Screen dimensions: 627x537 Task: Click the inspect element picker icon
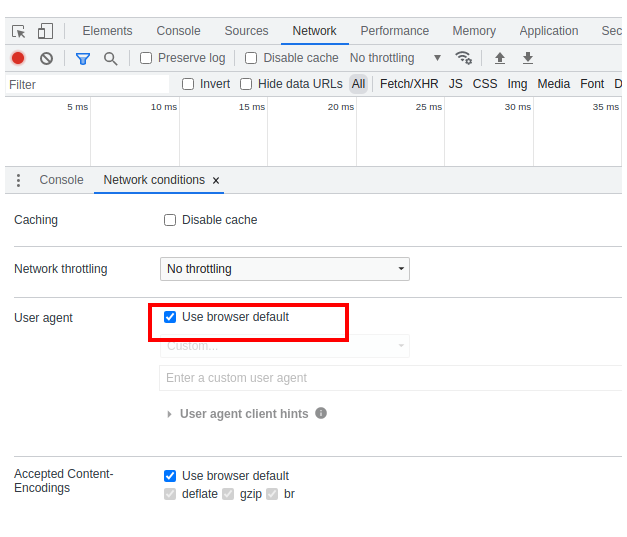click(x=18, y=31)
